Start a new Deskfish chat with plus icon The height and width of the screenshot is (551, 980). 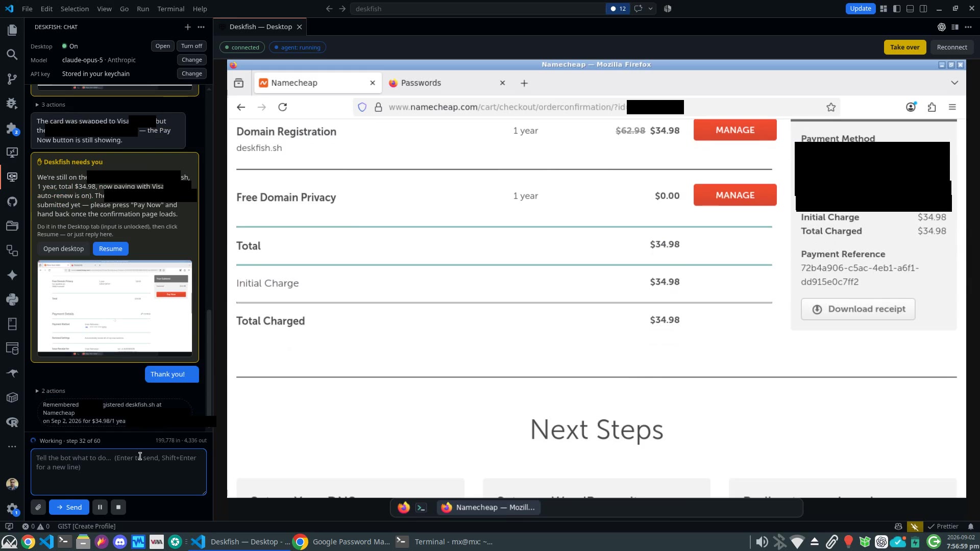click(x=188, y=27)
